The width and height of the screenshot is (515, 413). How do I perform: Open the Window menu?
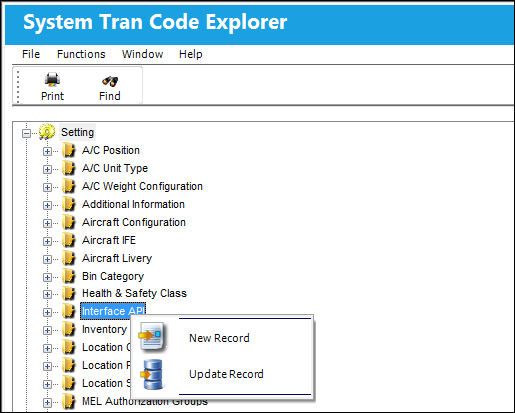point(142,54)
